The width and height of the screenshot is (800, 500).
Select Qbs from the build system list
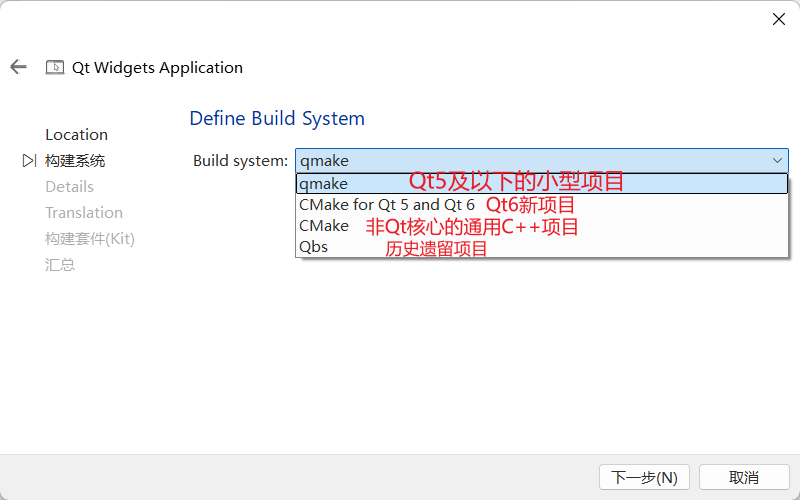tap(542, 247)
